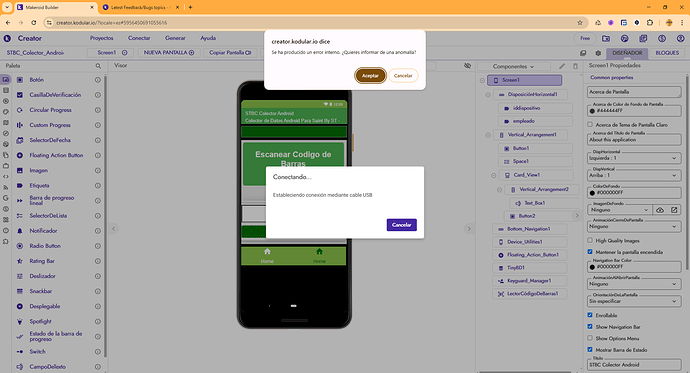Uncheck Mantener la pantalla encendida
The height and width of the screenshot is (373, 690).
tap(590, 252)
